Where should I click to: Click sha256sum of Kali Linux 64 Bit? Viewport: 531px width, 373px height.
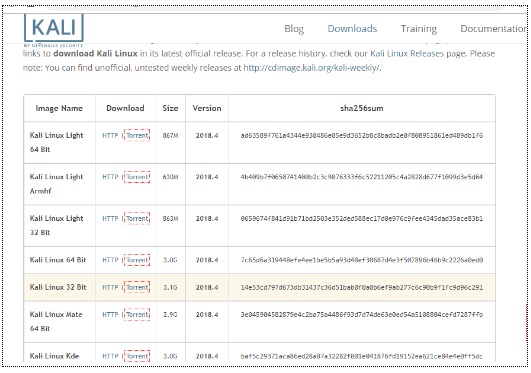(362, 260)
